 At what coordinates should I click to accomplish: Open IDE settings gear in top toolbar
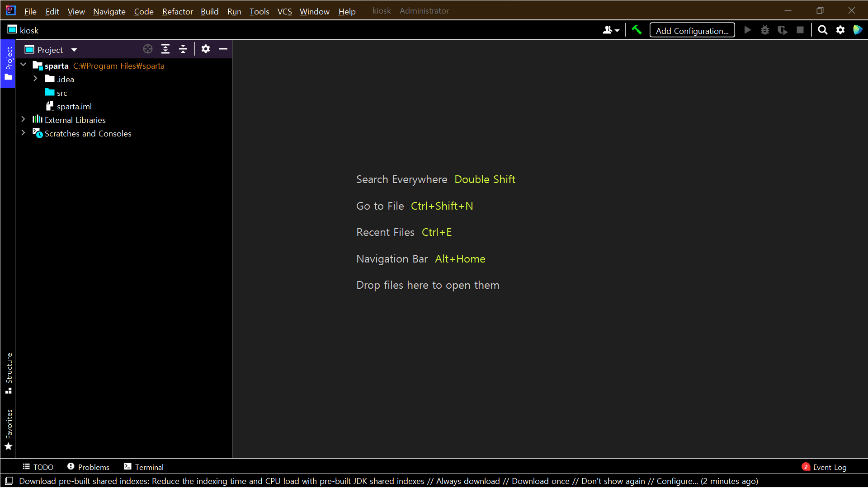coord(840,30)
